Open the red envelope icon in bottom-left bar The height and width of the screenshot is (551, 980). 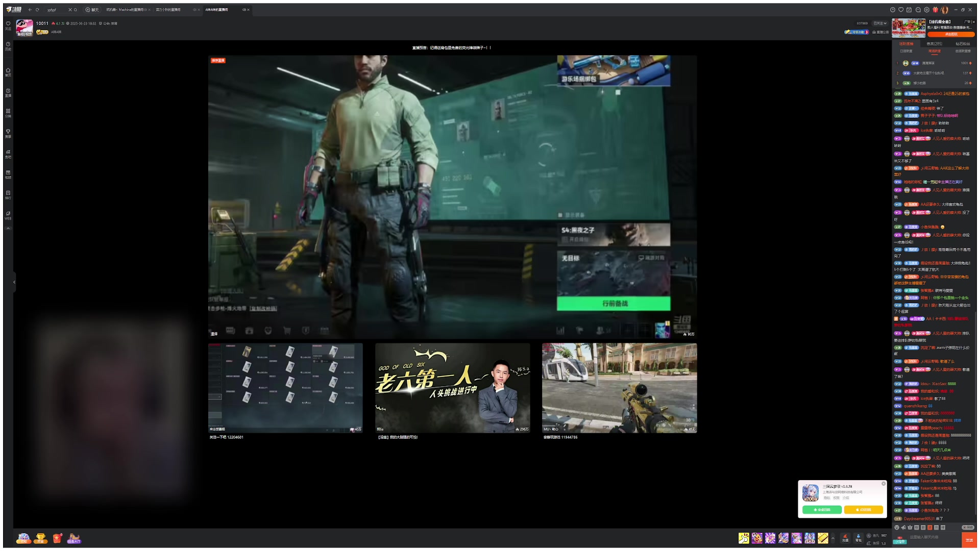58,538
